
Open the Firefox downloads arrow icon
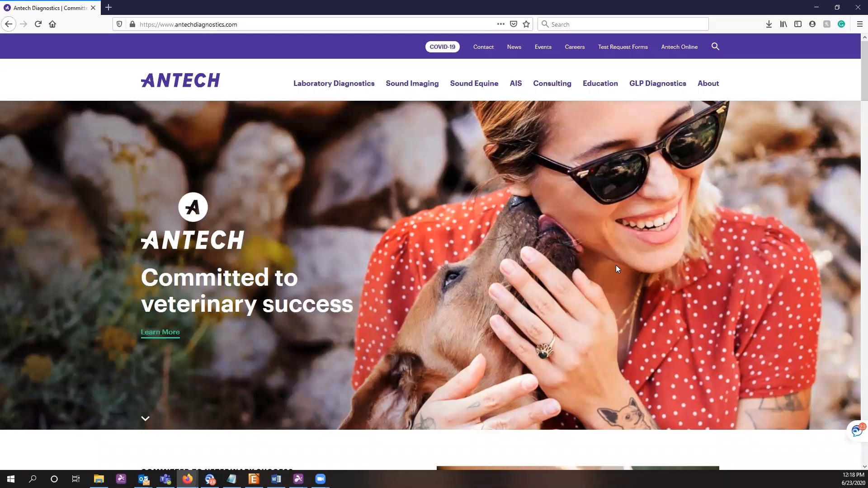pyautogui.click(x=769, y=24)
